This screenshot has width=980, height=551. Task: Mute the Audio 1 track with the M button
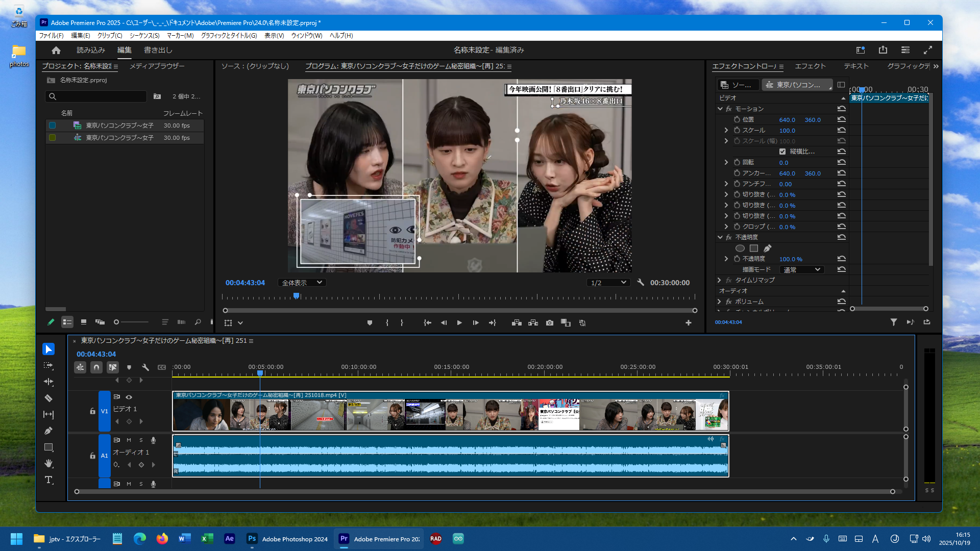tap(129, 440)
